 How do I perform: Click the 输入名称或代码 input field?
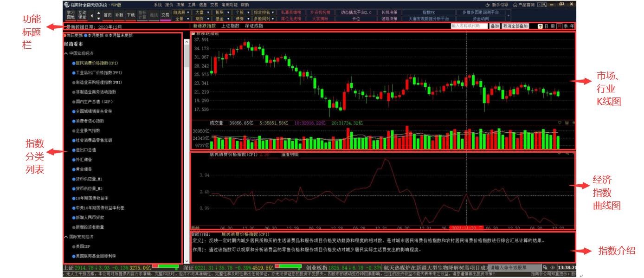pos(469,26)
